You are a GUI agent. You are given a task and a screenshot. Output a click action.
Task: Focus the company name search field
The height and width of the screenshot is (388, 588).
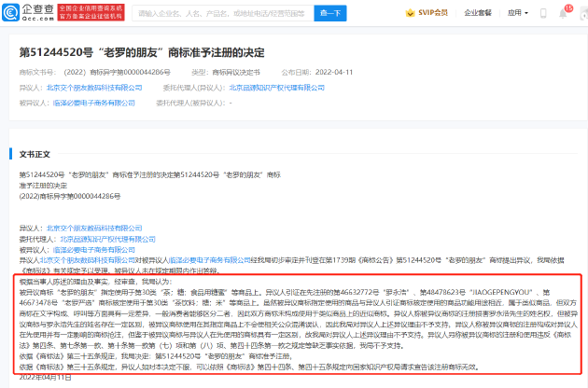pos(223,13)
